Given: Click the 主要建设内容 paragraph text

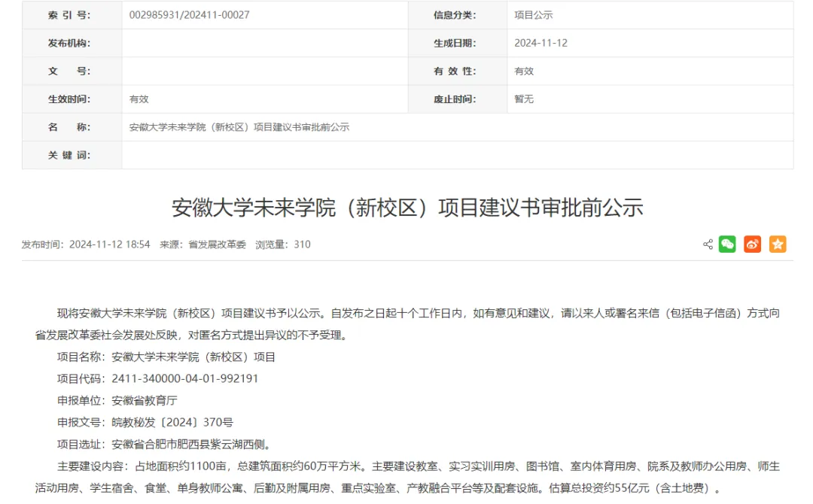Looking at the screenshot, I should (406, 477).
